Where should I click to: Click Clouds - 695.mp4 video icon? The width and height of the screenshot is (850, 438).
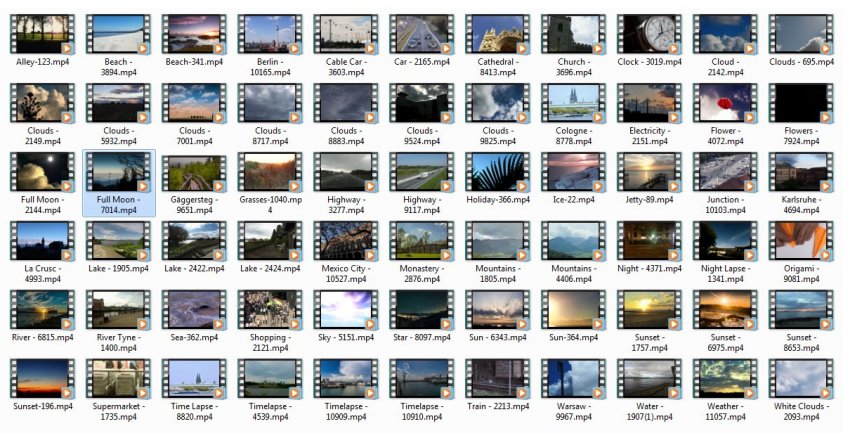801,35
